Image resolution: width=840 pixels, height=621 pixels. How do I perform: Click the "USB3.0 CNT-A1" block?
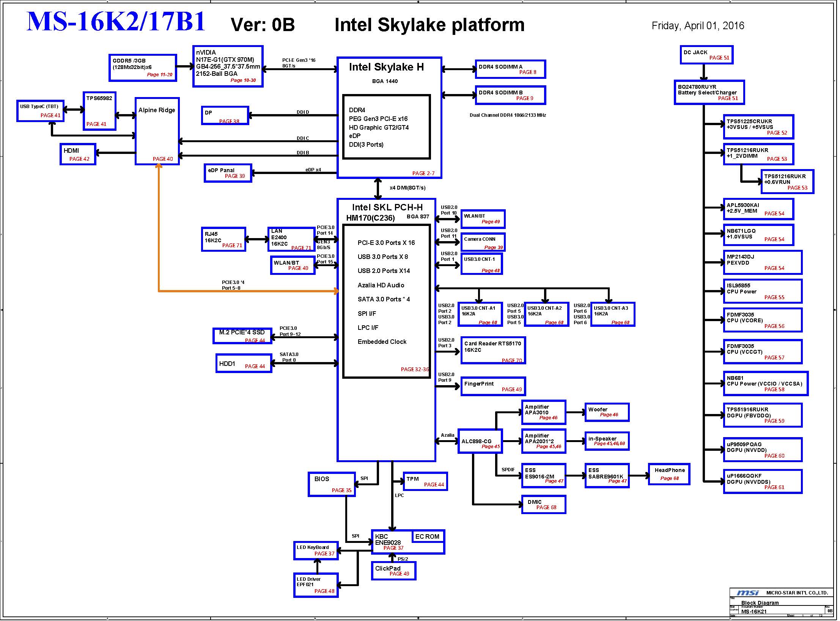click(480, 314)
